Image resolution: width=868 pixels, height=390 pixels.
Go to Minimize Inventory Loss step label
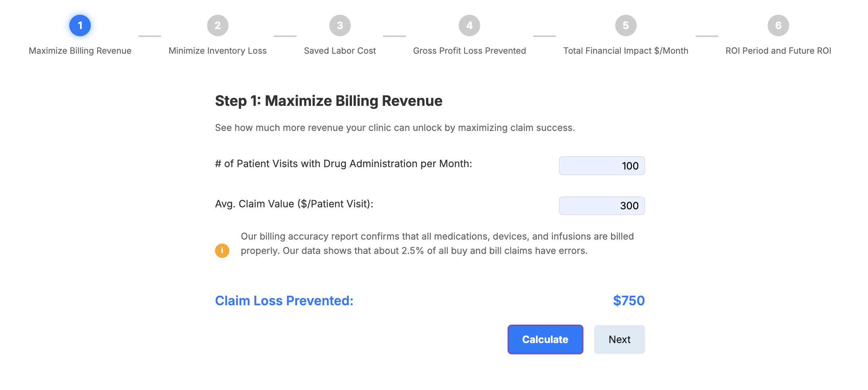tap(217, 51)
